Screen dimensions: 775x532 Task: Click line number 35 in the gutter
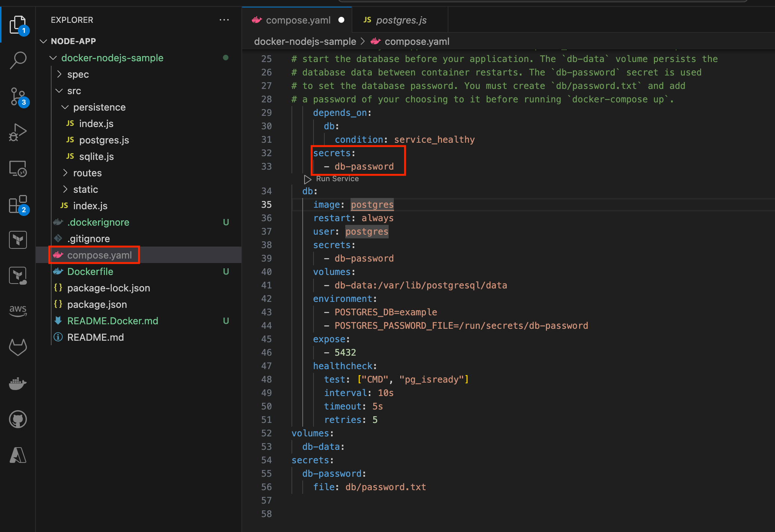pyautogui.click(x=266, y=205)
